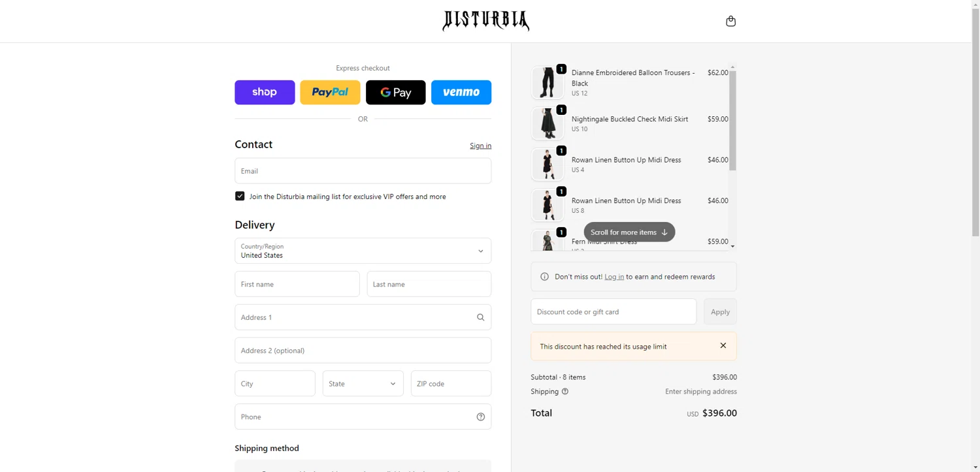Viewport: 980px width, 472px height.
Task: Click the Apply discount button
Action: point(720,311)
